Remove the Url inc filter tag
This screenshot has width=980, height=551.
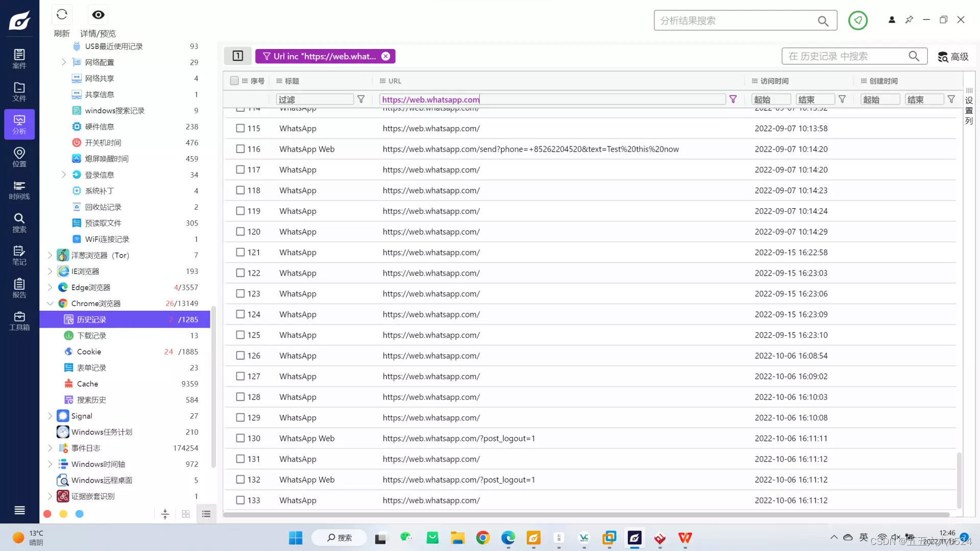(x=386, y=56)
